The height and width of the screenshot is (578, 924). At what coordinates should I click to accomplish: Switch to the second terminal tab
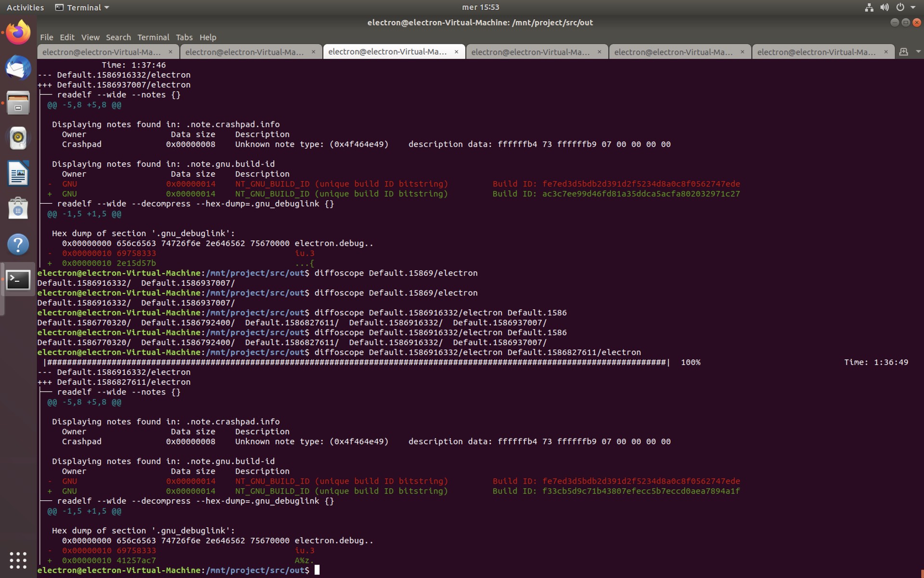251,52
